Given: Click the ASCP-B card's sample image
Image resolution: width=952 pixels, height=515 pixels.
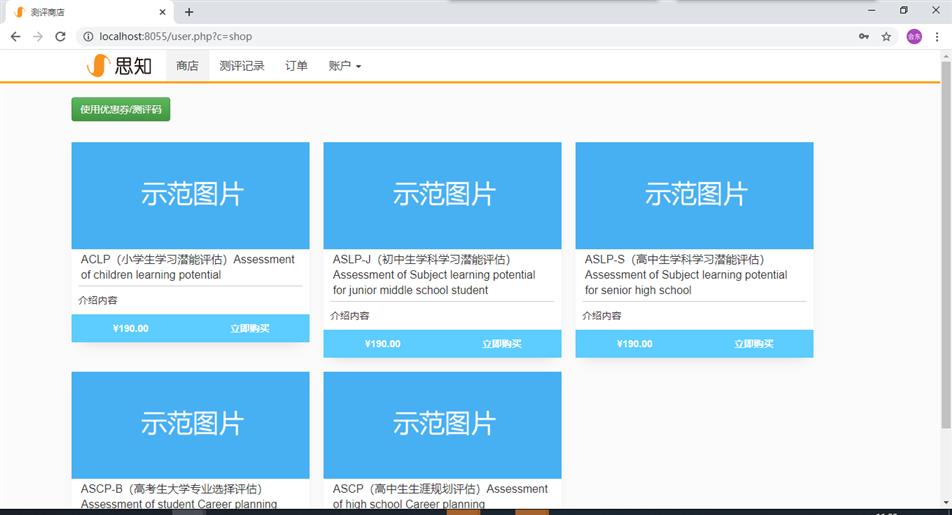Looking at the screenshot, I should (x=190, y=424).
